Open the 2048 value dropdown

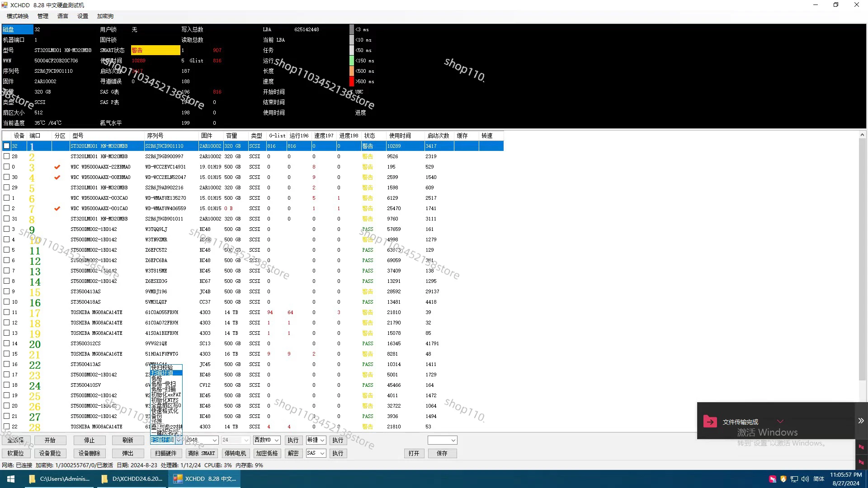click(x=215, y=440)
